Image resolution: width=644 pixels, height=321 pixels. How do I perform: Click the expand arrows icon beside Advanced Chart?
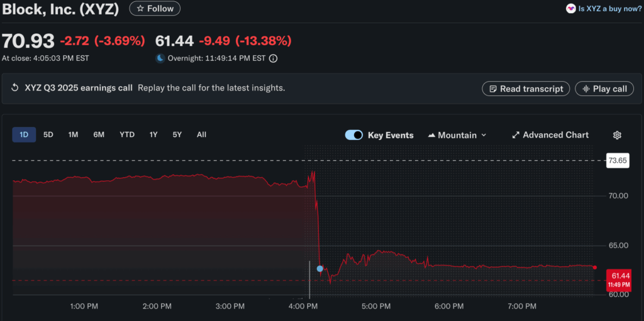tap(516, 135)
